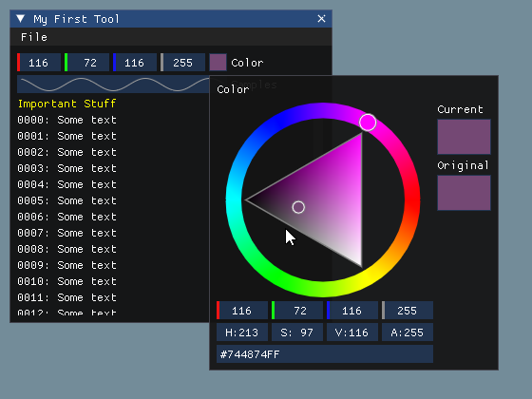Click the red value 116 in main window
This screenshot has width=532, height=399.
pos(39,63)
